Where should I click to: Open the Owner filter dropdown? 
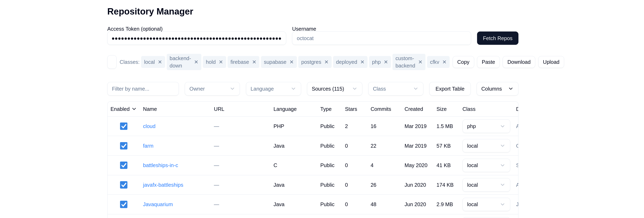tap(212, 89)
